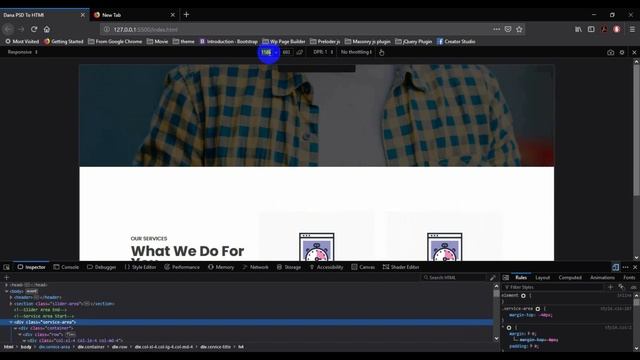The height and width of the screenshot is (360, 640).
Task: Open the jQuery Plugin bookmarks folder
Action: (413, 42)
